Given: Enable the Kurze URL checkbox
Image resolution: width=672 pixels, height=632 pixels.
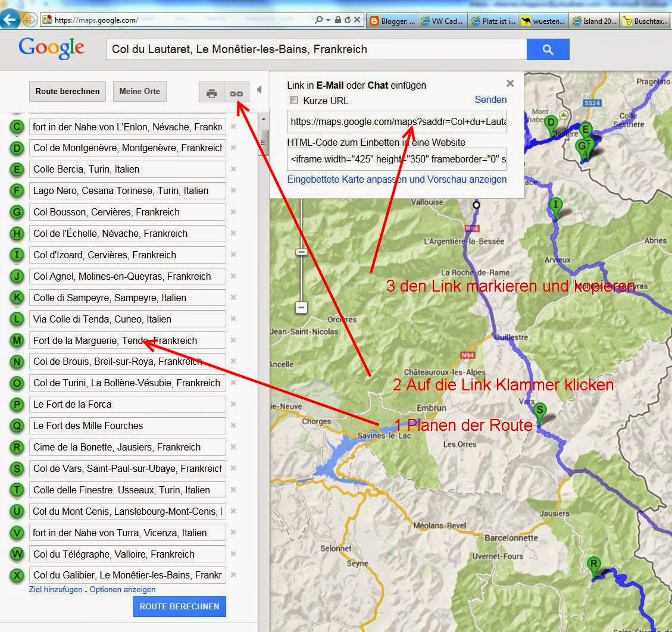Looking at the screenshot, I should click(x=294, y=100).
